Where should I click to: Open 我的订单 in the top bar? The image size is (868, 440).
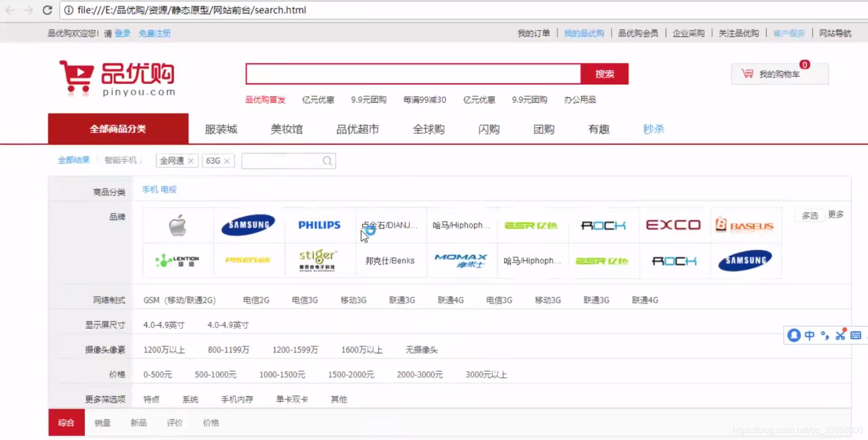pos(534,33)
